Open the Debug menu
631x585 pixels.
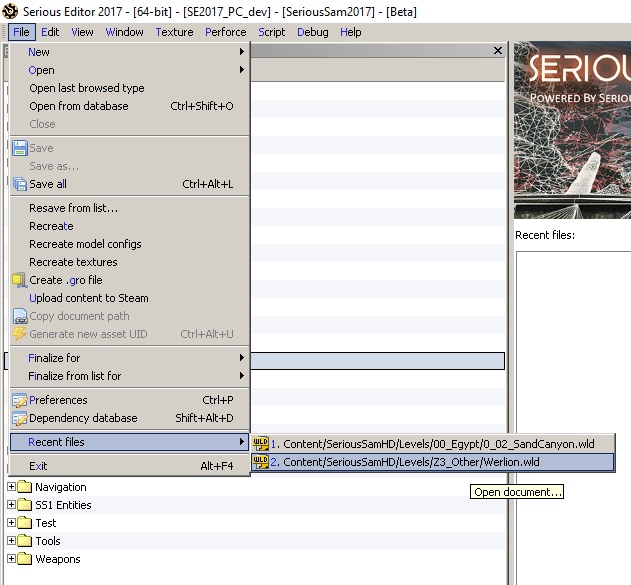(313, 32)
